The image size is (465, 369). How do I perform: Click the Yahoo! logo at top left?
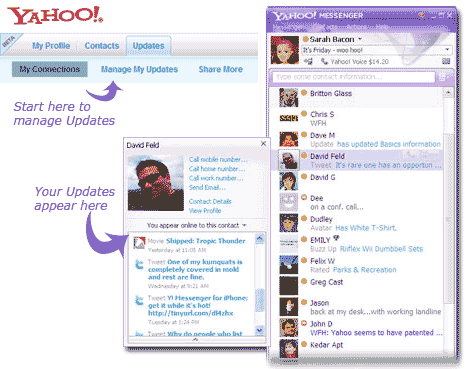55,16
